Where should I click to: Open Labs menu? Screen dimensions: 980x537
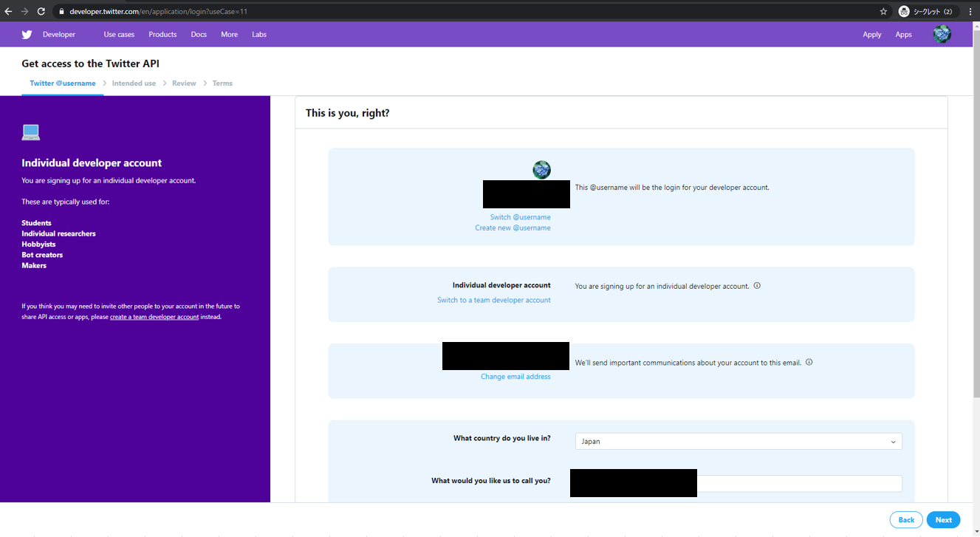point(259,35)
